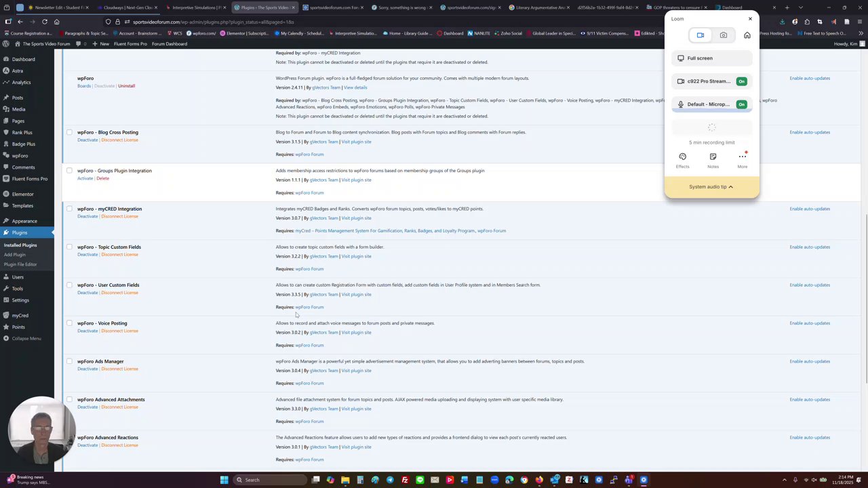Screen dimensions: 868x488
Task: Check the wpForo - Topic Custom Fields checkbox
Action: pos(69,247)
